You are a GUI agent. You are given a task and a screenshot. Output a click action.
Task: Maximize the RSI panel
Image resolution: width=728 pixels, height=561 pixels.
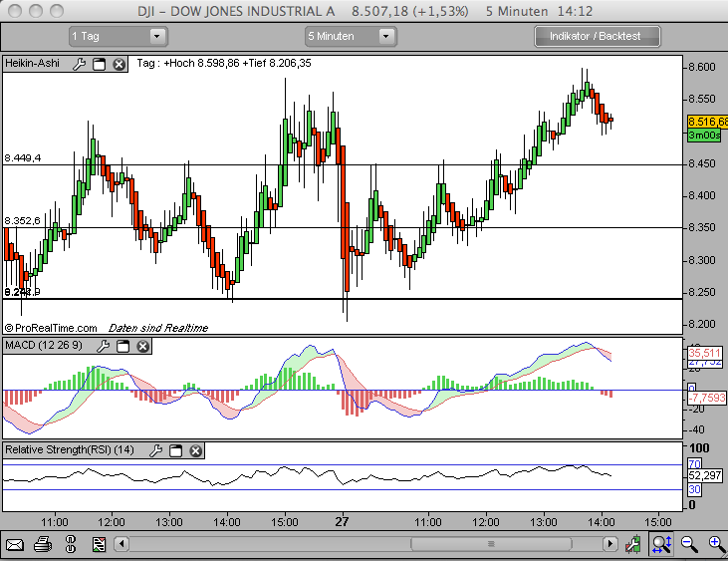coord(176,450)
